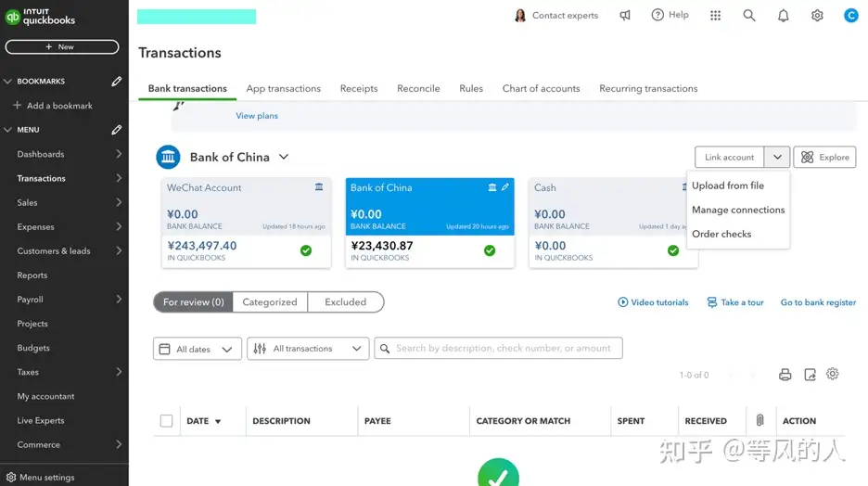Click the bank icon on Bank of China card
Viewport: 868px width, 486px height.
[492, 187]
